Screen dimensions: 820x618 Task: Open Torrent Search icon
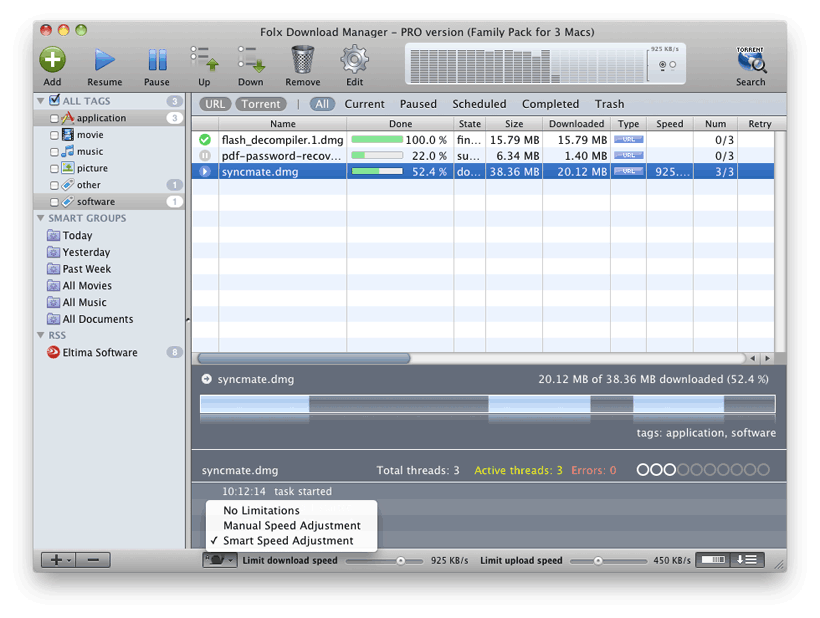tap(751, 60)
